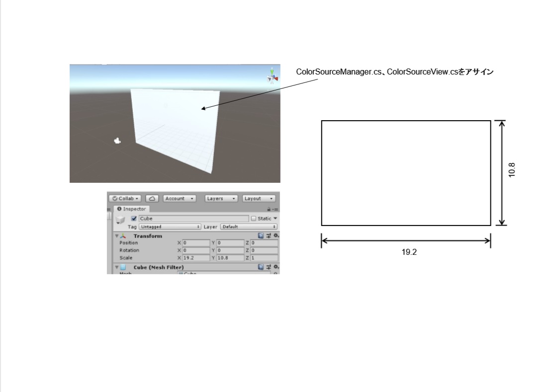558x392 pixels.
Task: Click the Position X field
Action: coord(196,243)
